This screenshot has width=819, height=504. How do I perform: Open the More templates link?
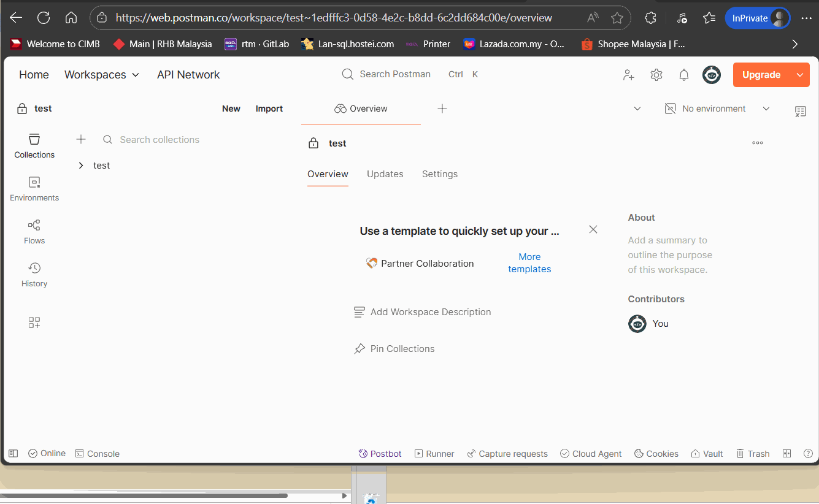click(x=529, y=263)
